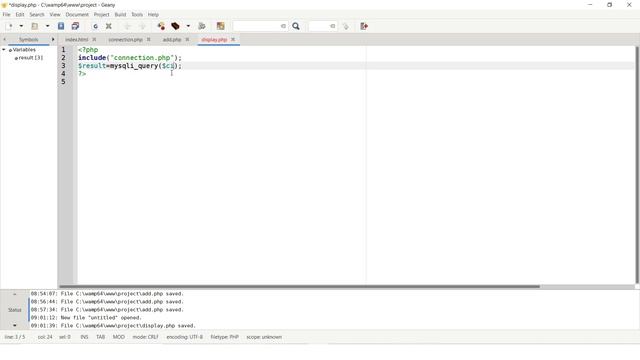Click the horizontal editor scrollbar

pyautogui.click(x=300, y=286)
